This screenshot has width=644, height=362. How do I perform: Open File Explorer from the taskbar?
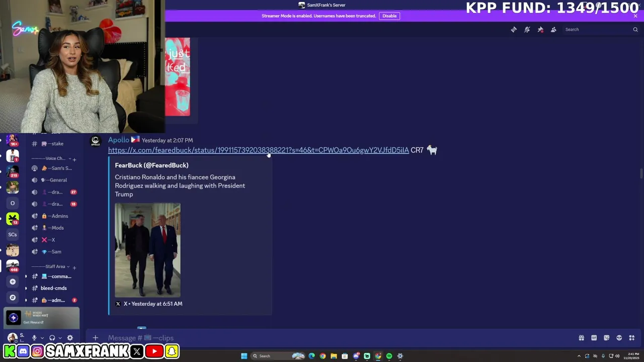point(334,356)
